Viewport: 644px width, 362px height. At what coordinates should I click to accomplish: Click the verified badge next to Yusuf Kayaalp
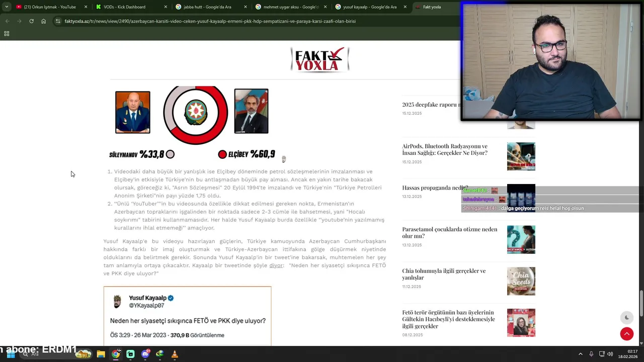point(171,298)
